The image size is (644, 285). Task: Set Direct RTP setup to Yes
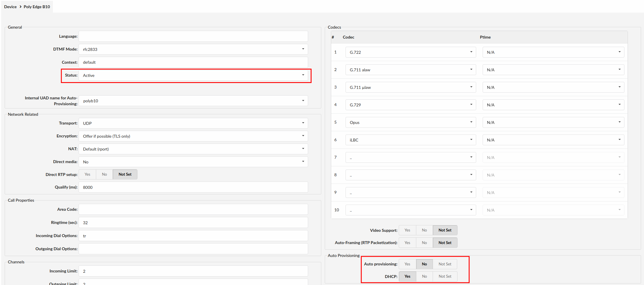[x=87, y=175]
